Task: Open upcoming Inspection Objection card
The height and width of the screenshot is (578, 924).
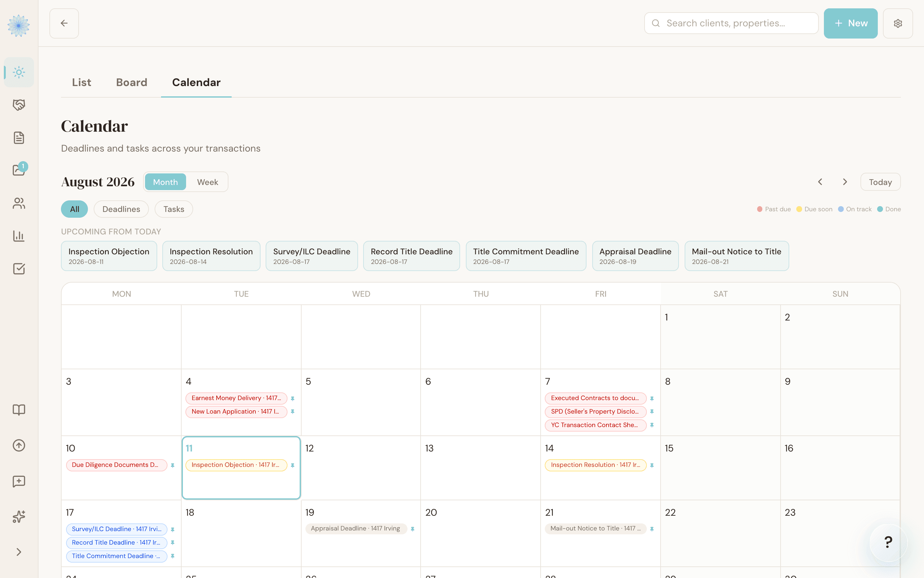Action: tap(109, 256)
